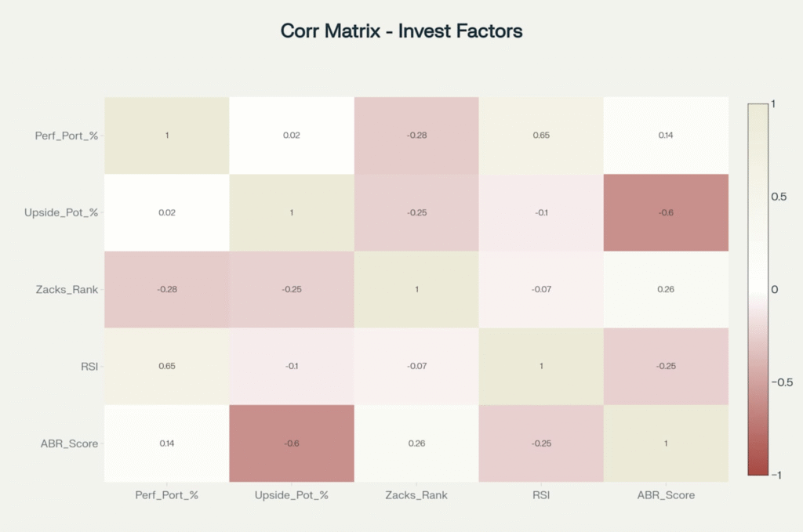Viewport: 803px width, 532px height.
Task: Select the 0.26 cell in the Zacks_Rank row
Action: (x=665, y=289)
